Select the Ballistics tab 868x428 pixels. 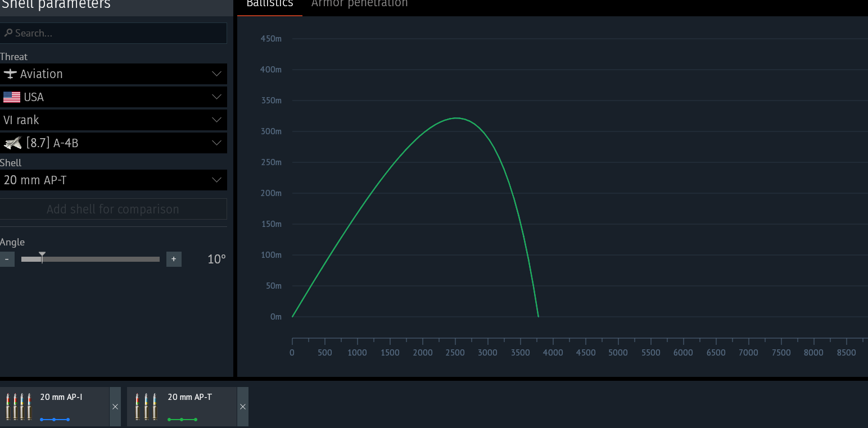tap(270, 4)
